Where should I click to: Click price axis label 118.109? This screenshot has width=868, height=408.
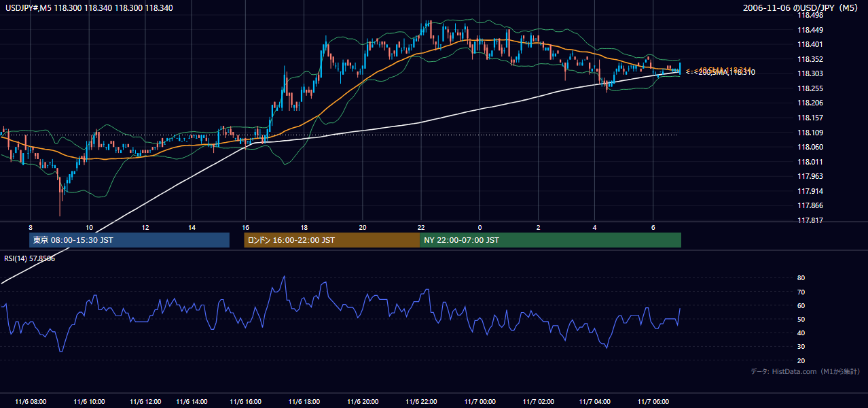810,133
